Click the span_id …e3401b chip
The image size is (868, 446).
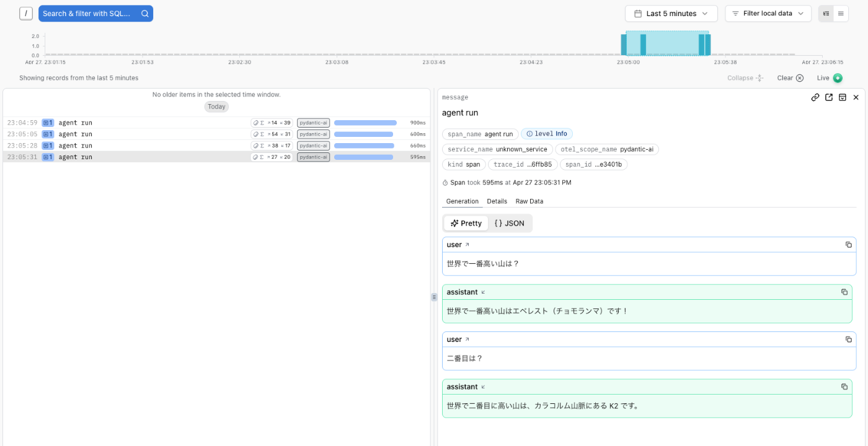coord(594,165)
